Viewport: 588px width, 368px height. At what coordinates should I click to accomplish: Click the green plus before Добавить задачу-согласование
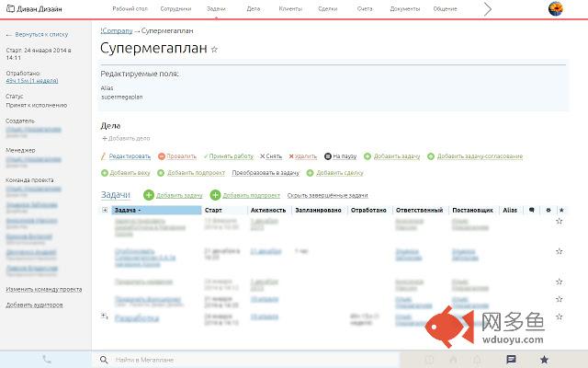431,156
